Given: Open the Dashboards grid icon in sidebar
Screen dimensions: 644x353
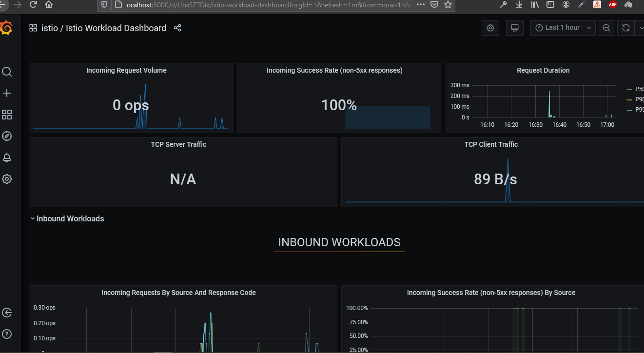Looking at the screenshot, I should (7, 115).
